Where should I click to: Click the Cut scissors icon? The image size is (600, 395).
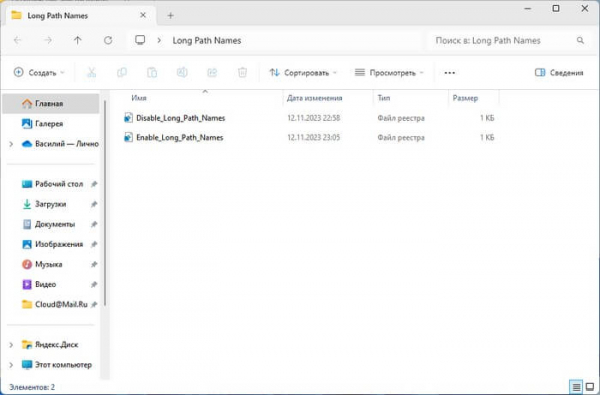tap(91, 72)
